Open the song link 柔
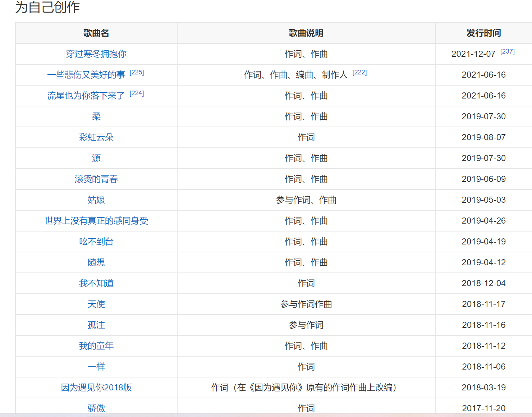Viewport: 532px width, 417px height. [96, 116]
